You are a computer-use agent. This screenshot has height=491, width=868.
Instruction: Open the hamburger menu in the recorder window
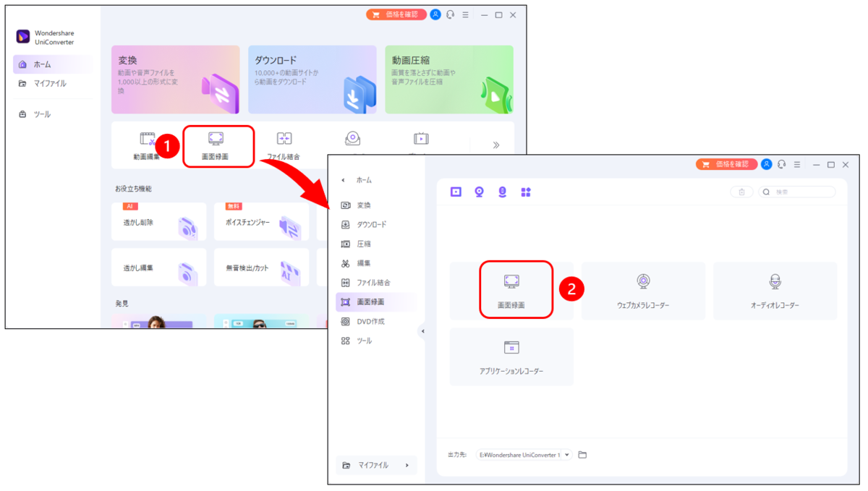pyautogui.click(x=797, y=164)
